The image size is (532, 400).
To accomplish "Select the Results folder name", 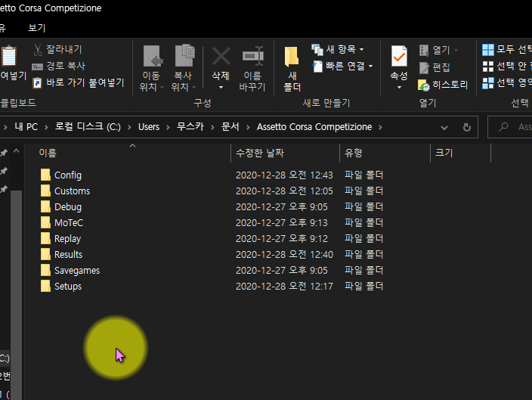I will [x=68, y=254].
